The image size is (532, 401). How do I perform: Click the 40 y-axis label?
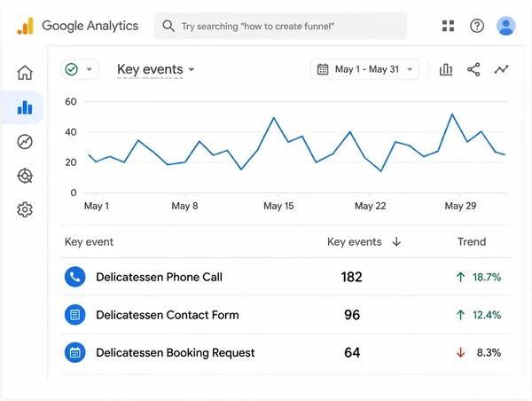(x=71, y=131)
